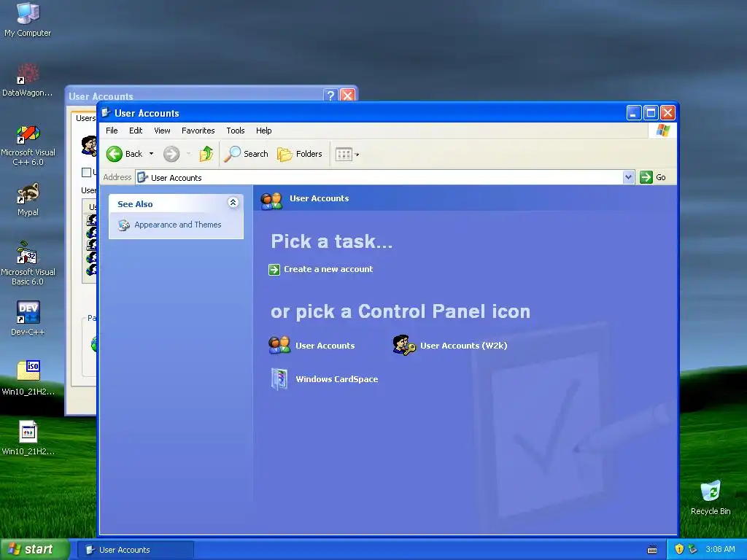This screenshot has width=747, height=560.
Task: Click the Windows CardSpace label
Action: (337, 379)
